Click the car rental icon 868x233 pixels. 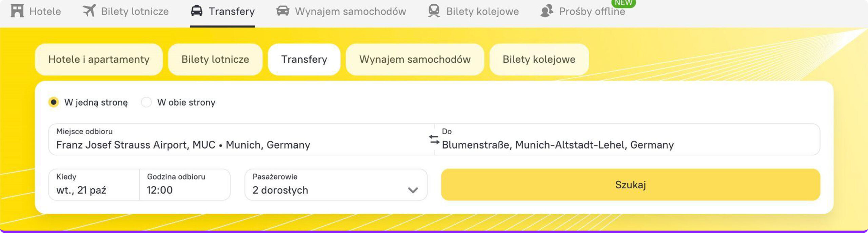(283, 11)
